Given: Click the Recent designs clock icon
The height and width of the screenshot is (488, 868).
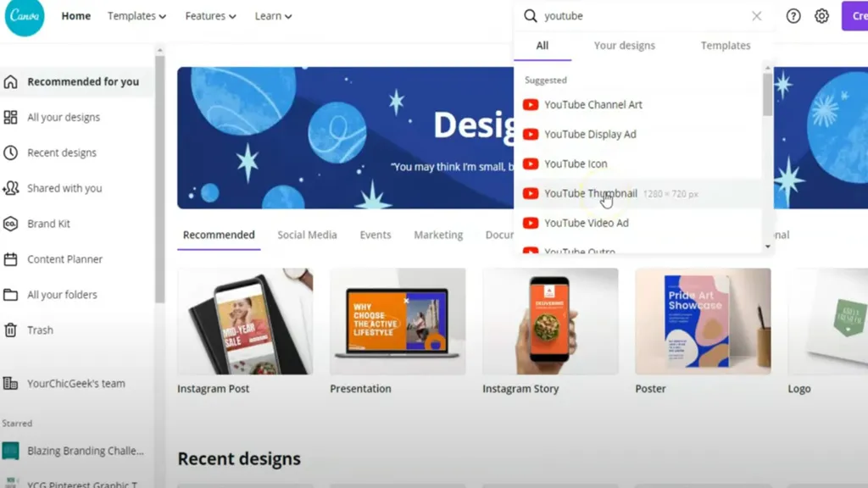Looking at the screenshot, I should coord(10,152).
